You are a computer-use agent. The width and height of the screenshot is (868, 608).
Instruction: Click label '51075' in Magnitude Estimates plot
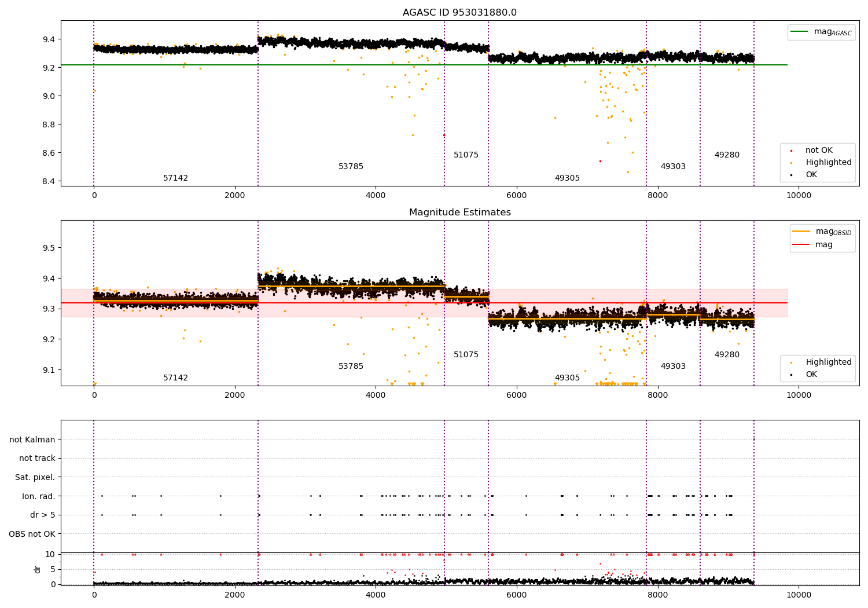click(466, 355)
